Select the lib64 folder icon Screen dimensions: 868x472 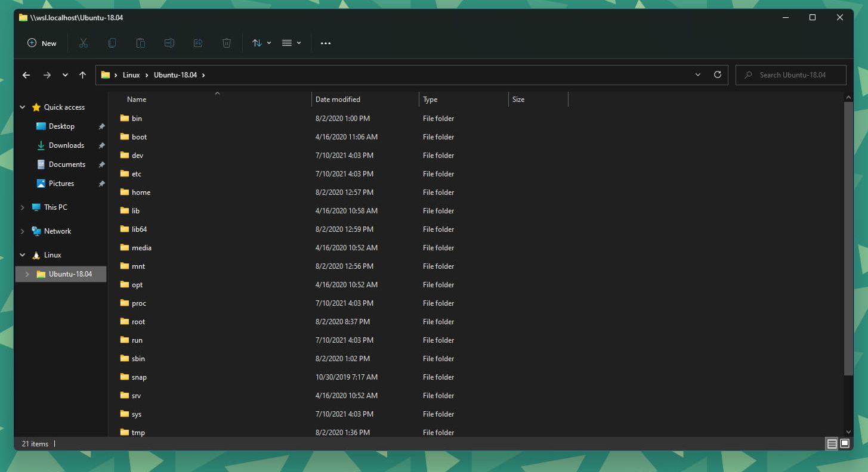[x=124, y=229]
